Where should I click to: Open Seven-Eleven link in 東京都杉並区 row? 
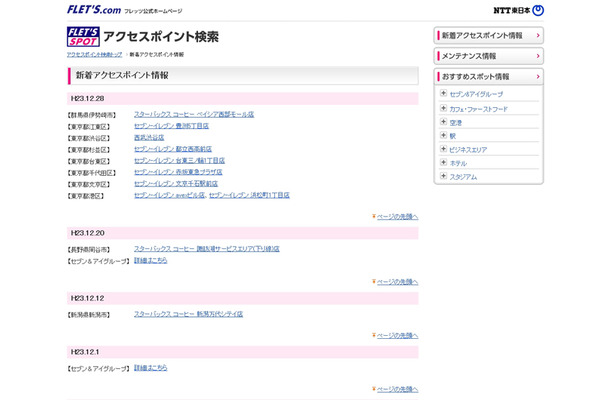[x=173, y=149]
